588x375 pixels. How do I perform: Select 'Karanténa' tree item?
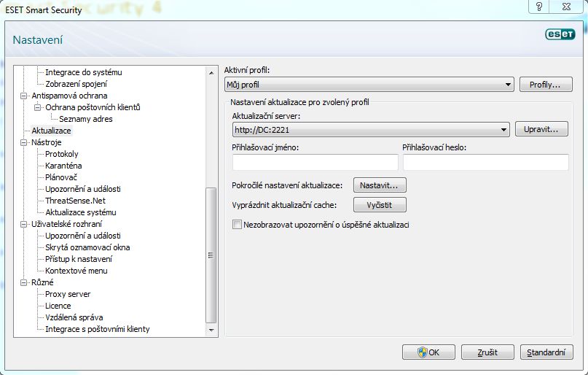pyautogui.click(x=63, y=166)
